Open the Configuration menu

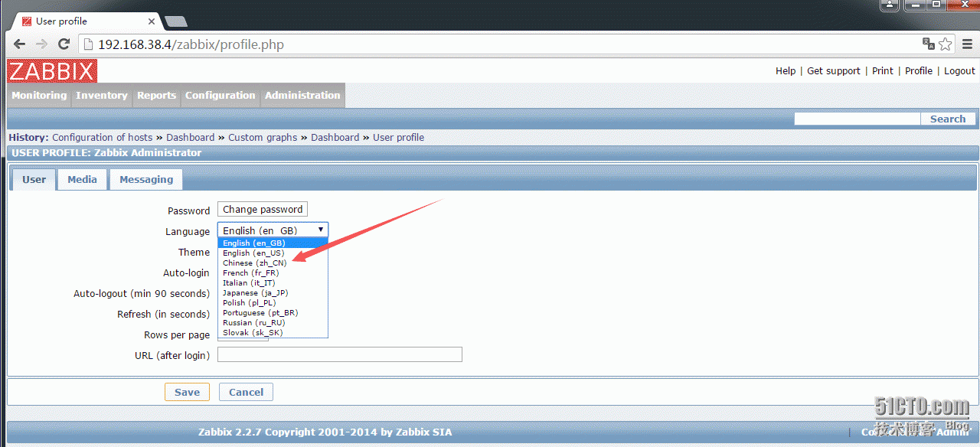click(220, 96)
